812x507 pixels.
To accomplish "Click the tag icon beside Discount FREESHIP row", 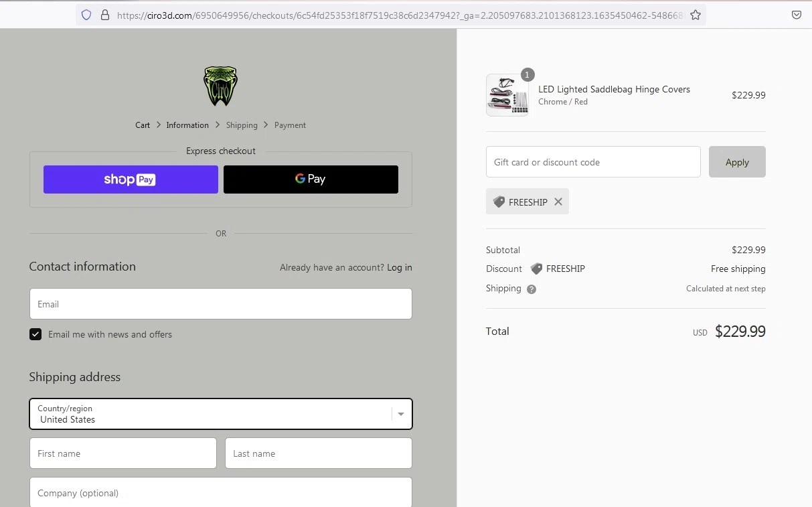I will (536, 269).
